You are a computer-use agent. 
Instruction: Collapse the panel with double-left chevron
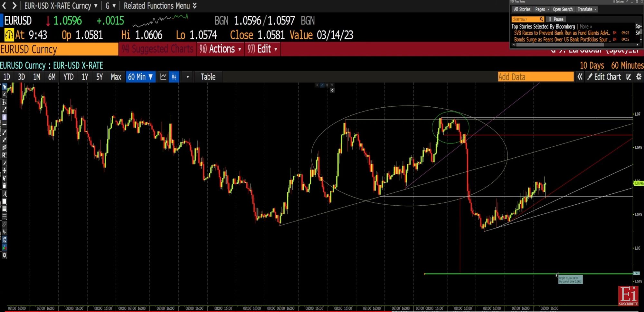pos(580,77)
